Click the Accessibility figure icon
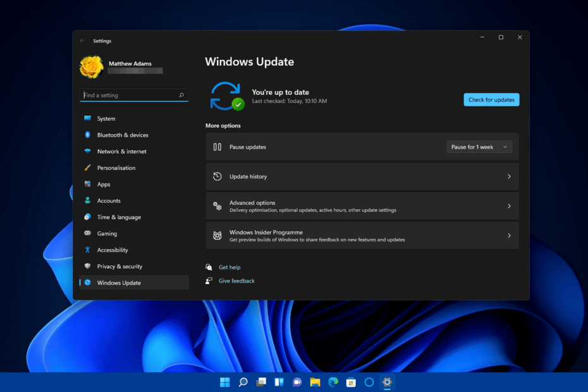This screenshot has height=392, width=588. pos(87,250)
